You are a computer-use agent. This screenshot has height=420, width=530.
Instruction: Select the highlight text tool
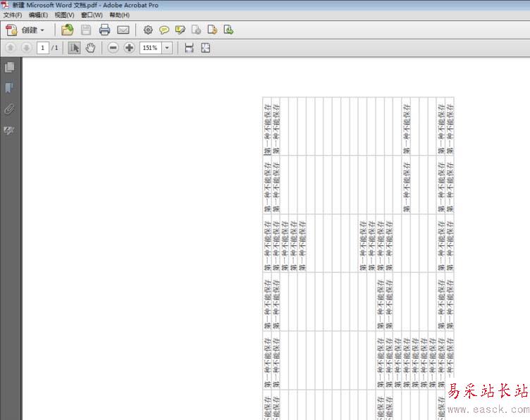point(180,30)
